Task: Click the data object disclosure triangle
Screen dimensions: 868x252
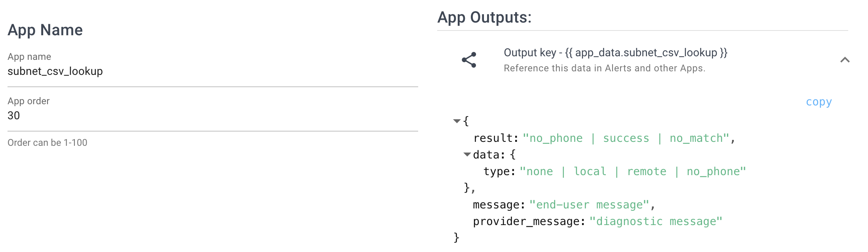Action: (468, 155)
